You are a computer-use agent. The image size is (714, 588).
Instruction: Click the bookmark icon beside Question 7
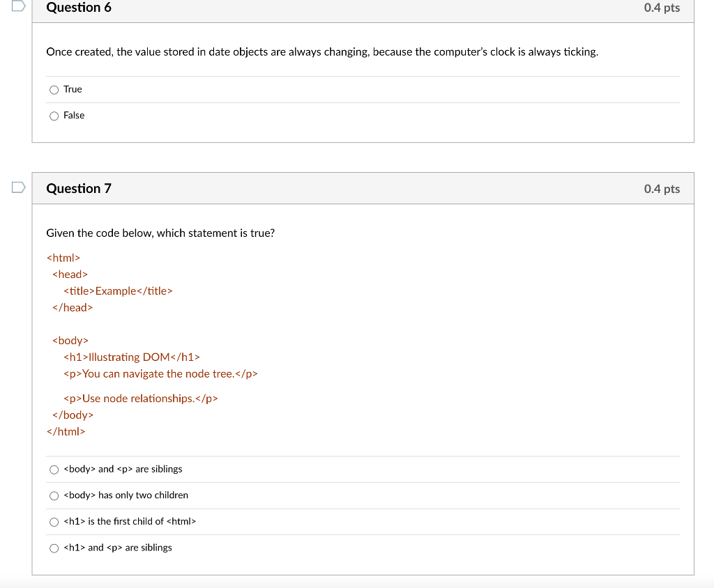coord(18,186)
